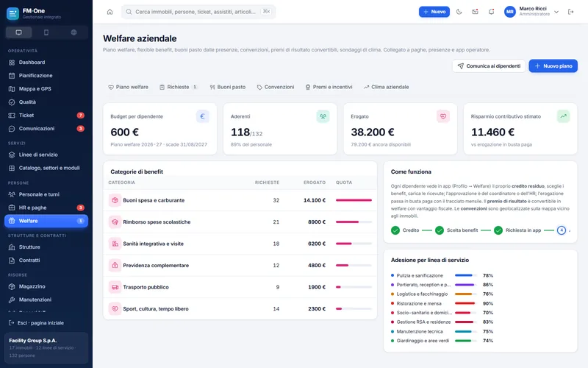Click Linee di servizio layers icon
588x368 pixels.
point(12,155)
